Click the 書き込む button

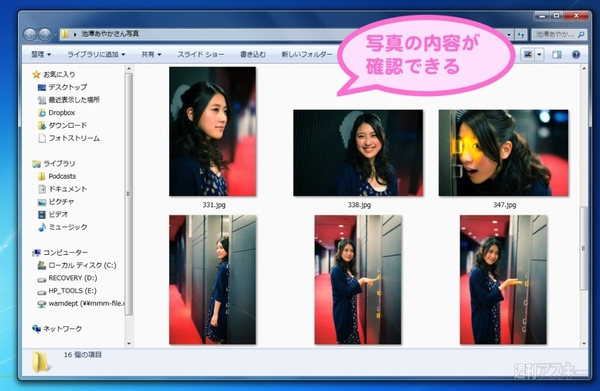(x=253, y=54)
